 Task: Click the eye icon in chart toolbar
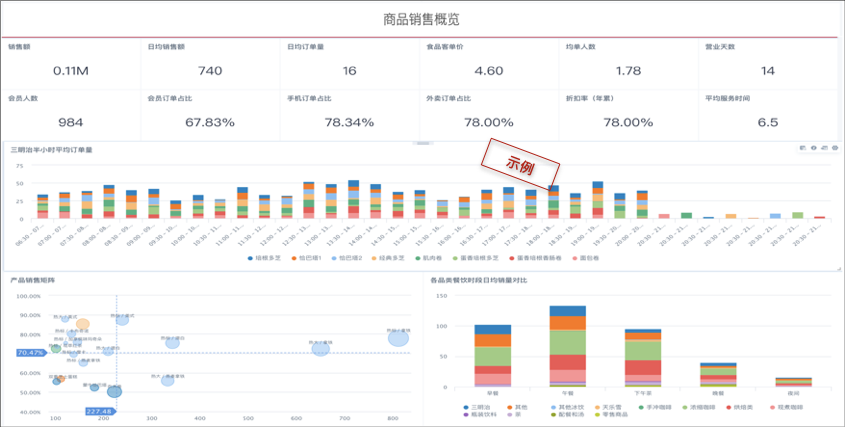tap(814, 148)
